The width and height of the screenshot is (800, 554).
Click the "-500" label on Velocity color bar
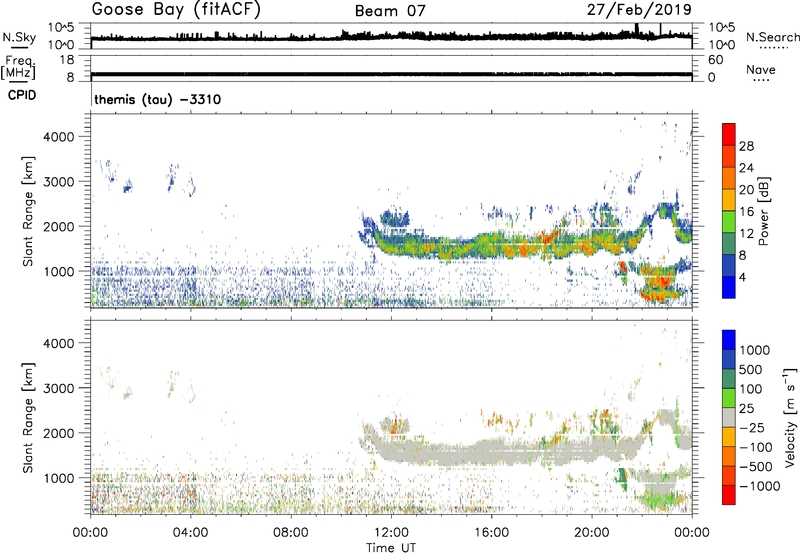756,467
